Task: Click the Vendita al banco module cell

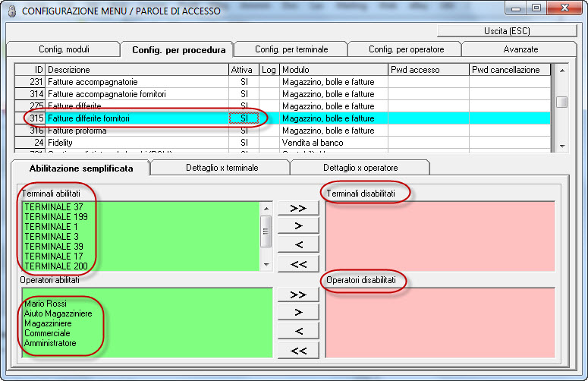Action: (334, 143)
